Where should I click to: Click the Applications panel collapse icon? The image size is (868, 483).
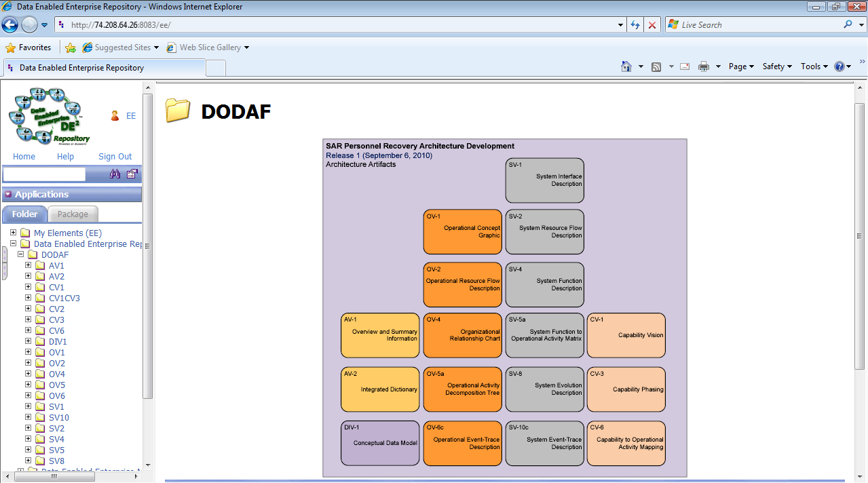click(x=8, y=195)
